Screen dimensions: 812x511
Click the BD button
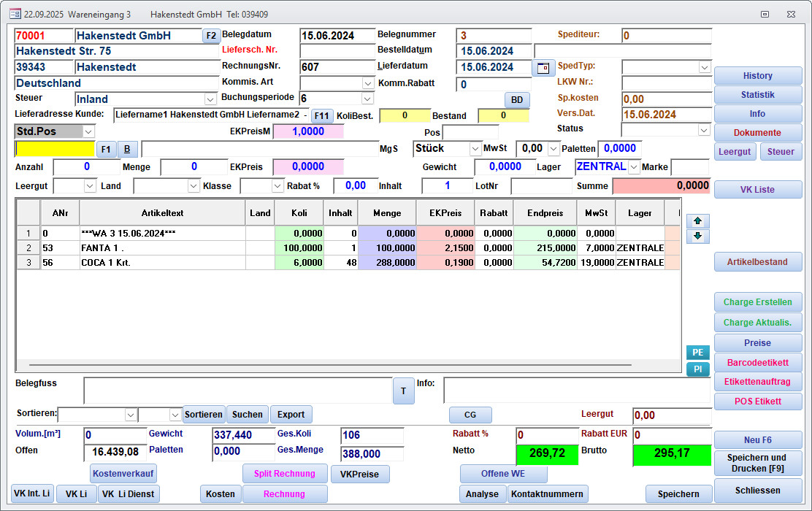516,100
